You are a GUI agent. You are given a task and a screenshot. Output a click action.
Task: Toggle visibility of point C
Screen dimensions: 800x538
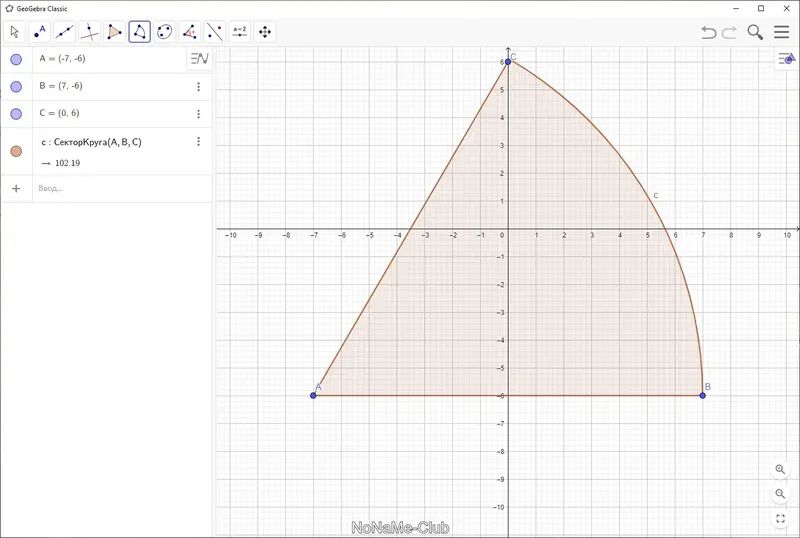(x=16, y=114)
